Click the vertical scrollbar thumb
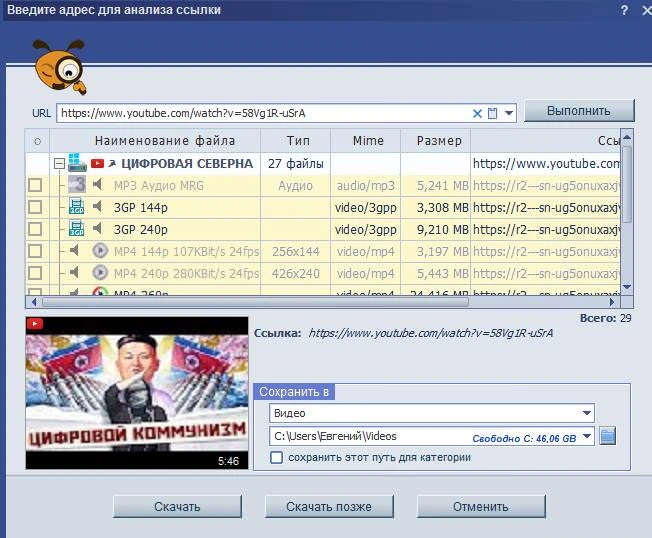The width and height of the screenshot is (652, 538). 627,185
